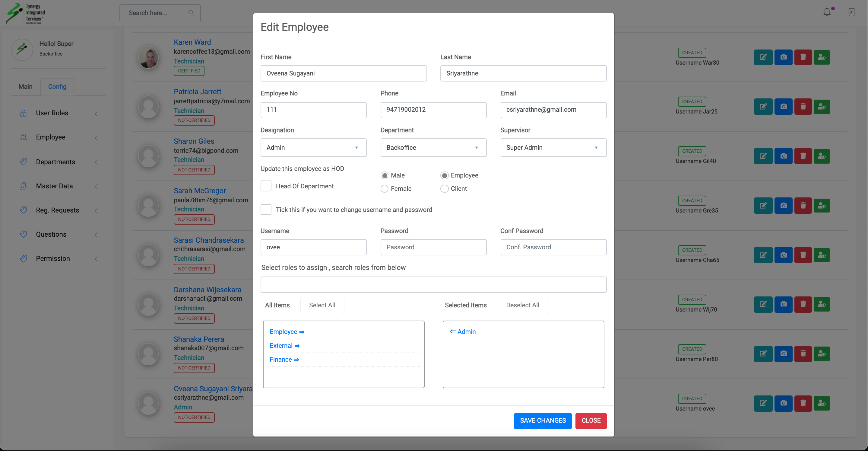This screenshot has width=868, height=451.
Task: Click the search magnifier icon
Action: [191, 13]
